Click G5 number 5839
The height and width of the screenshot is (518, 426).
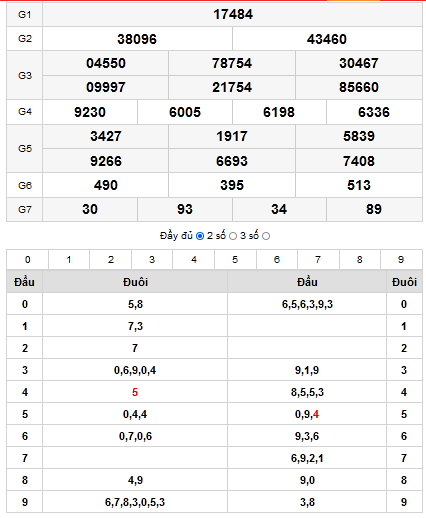pos(359,136)
